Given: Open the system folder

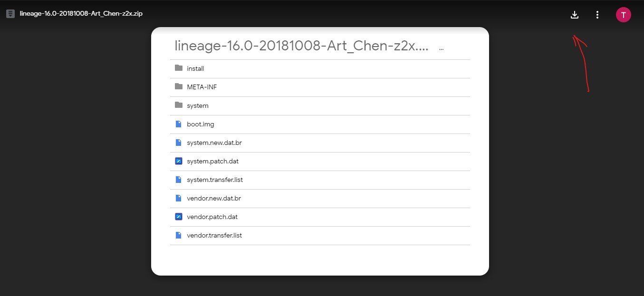Looking at the screenshot, I should point(320,105).
